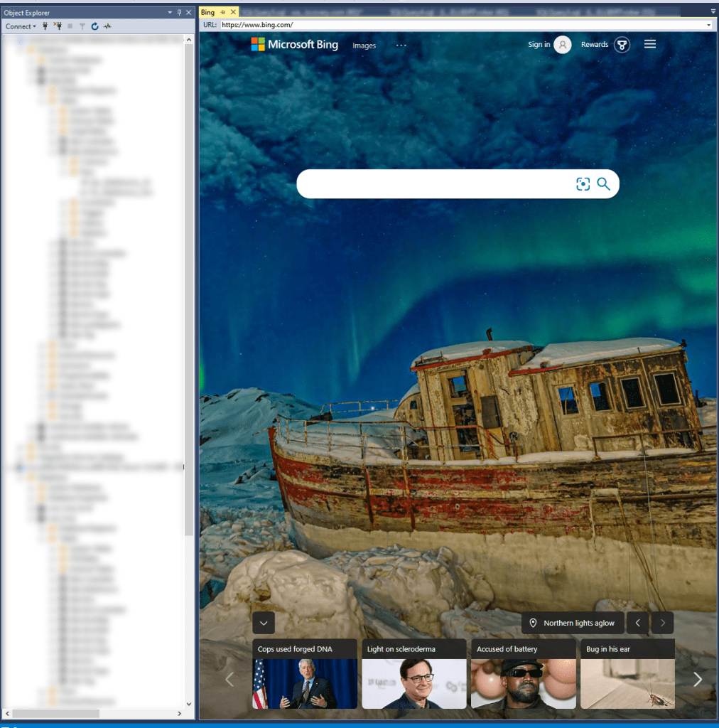Toggle auto-hide pin on Object Explorer
The image size is (719, 728).
(x=179, y=13)
